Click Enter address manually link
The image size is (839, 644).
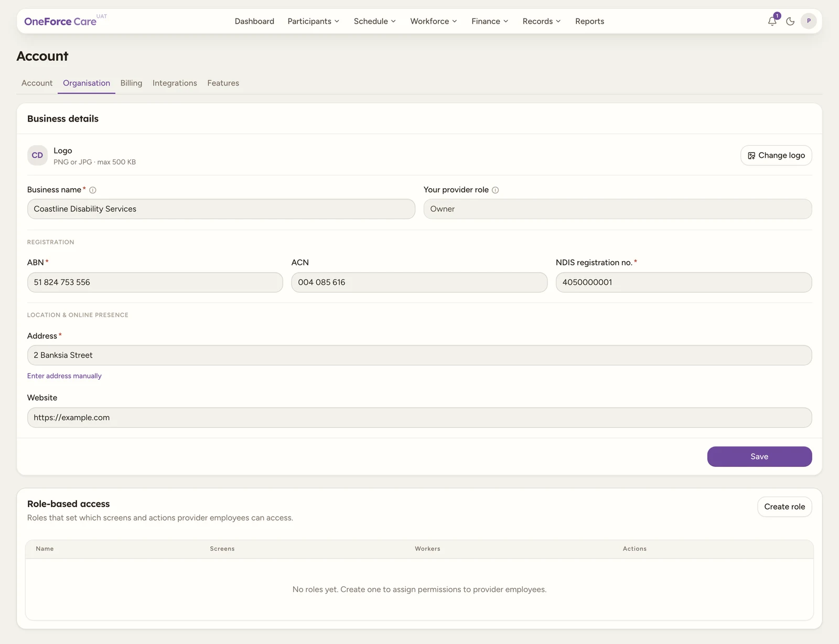click(64, 376)
